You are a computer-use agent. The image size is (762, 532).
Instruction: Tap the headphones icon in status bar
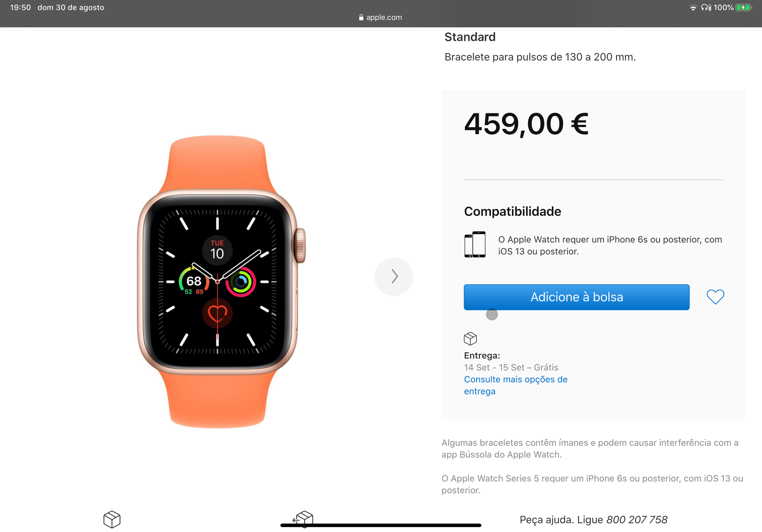[x=706, y=8]
